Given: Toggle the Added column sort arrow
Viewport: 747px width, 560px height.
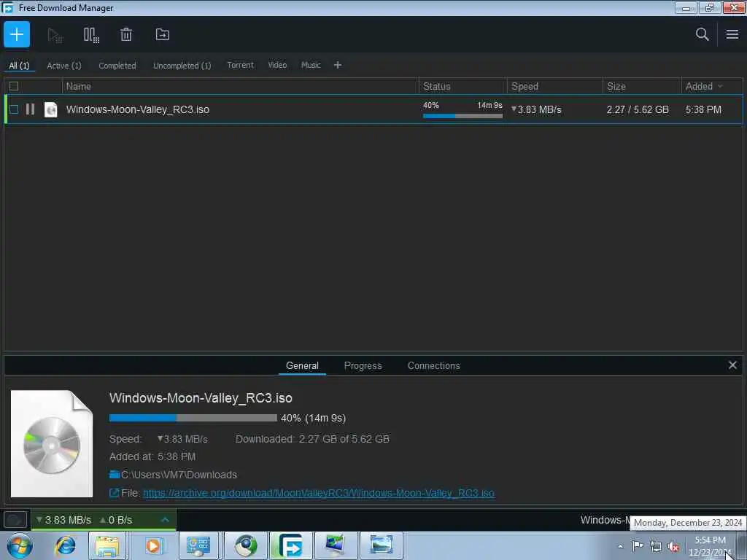Looking at the screenshot, I should [720, 86].
